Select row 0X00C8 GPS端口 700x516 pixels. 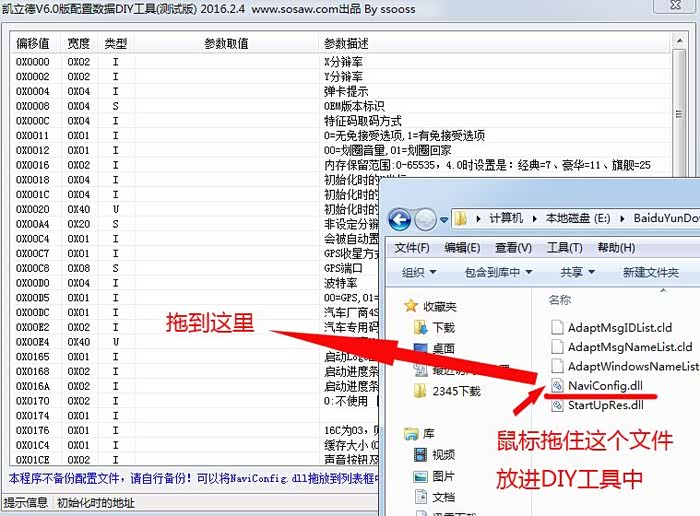pyautogui.click(x=195, y=268)
